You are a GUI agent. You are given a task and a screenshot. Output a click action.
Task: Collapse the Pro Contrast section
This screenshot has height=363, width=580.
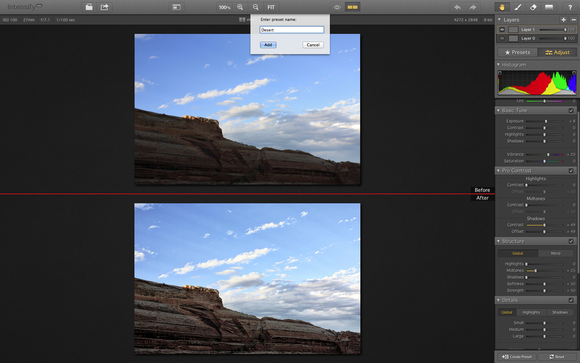click(x=499, y=171)
